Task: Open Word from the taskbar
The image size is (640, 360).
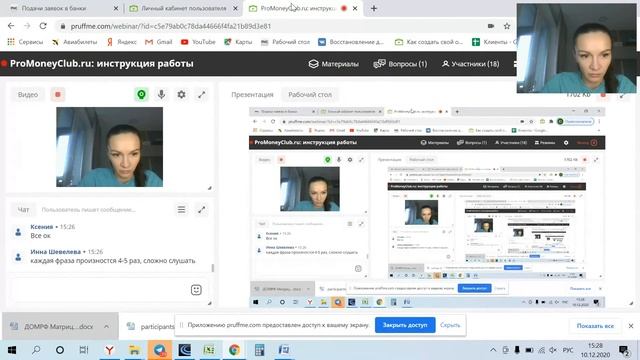Action: click(284, 350)
